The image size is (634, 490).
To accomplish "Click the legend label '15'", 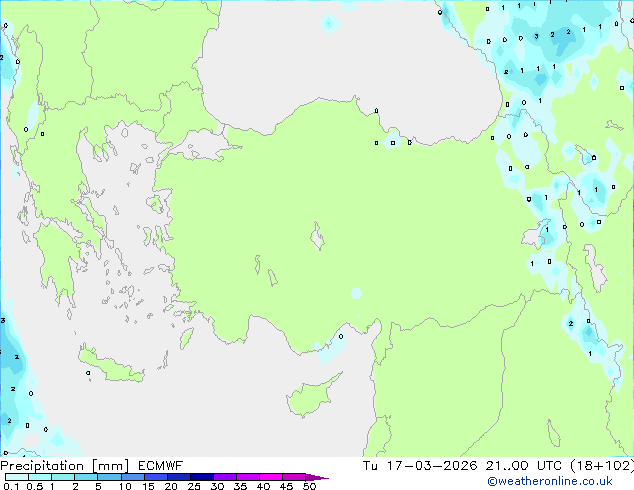I will [x=148, y=486].
